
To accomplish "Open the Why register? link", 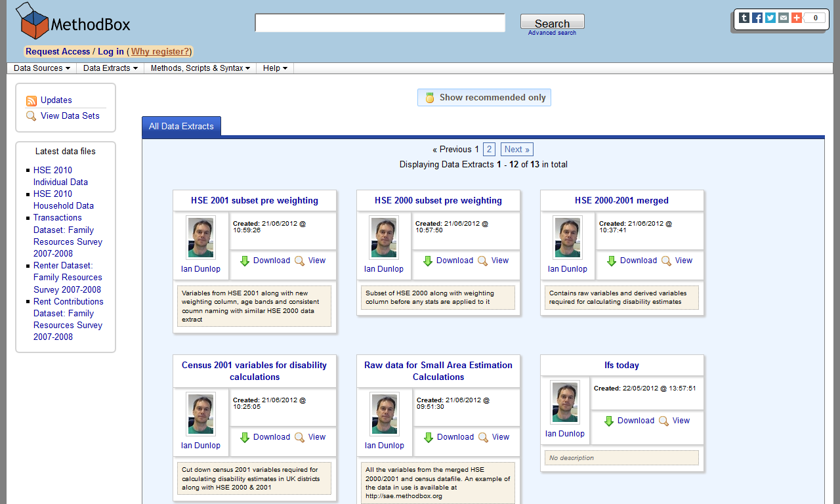I will tap(161, 52).
